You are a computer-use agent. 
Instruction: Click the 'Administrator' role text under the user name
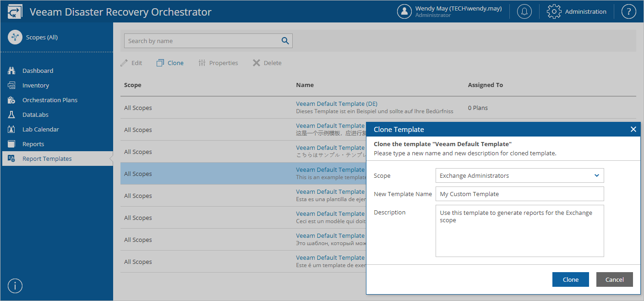click(x=433, y=15)
